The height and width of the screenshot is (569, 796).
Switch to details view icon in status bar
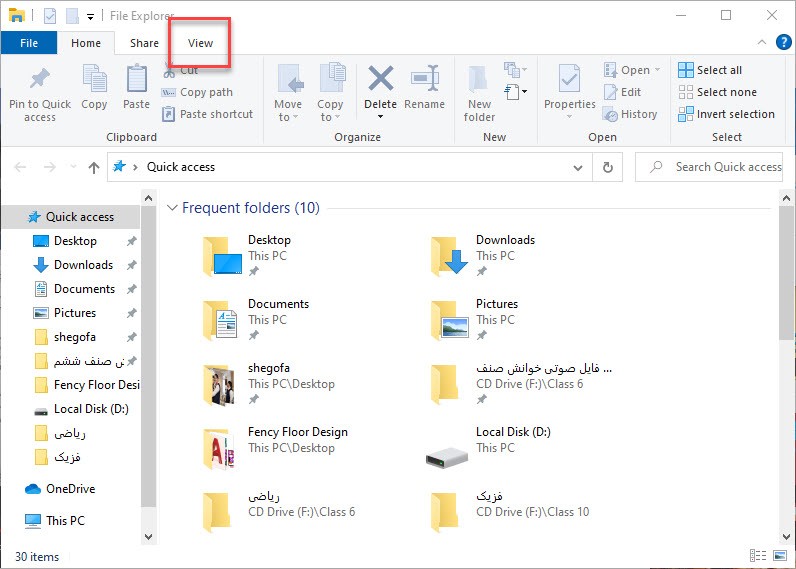pos(758,556)
